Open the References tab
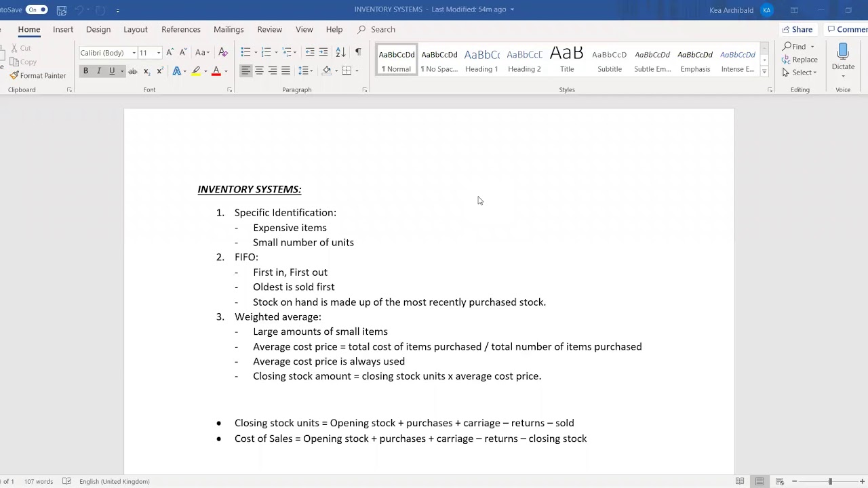868x488 pixels. pyautogui.click(x=181, y=29)
